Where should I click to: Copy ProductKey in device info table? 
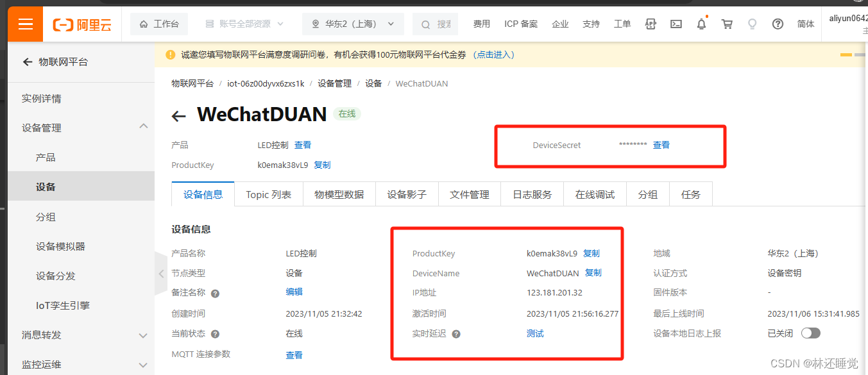tap(591, 253)
